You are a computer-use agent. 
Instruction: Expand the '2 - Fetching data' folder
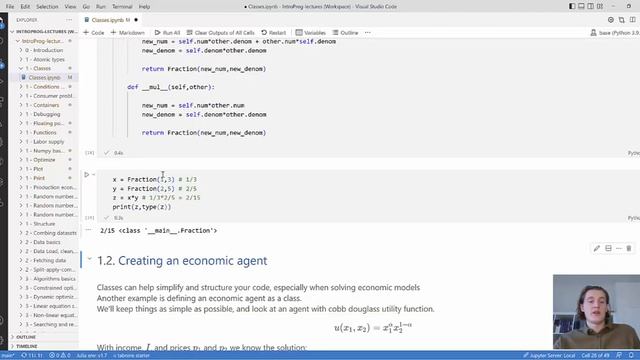click(44, 260)
